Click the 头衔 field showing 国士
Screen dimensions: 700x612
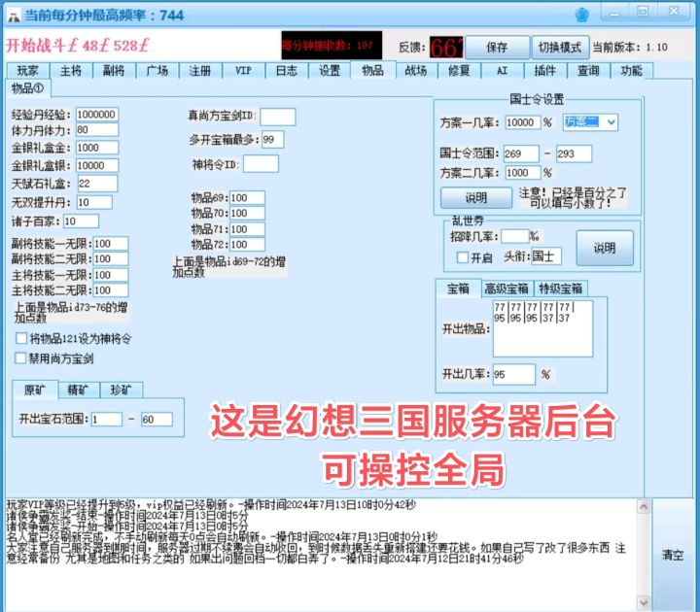(x=546, y=256)
